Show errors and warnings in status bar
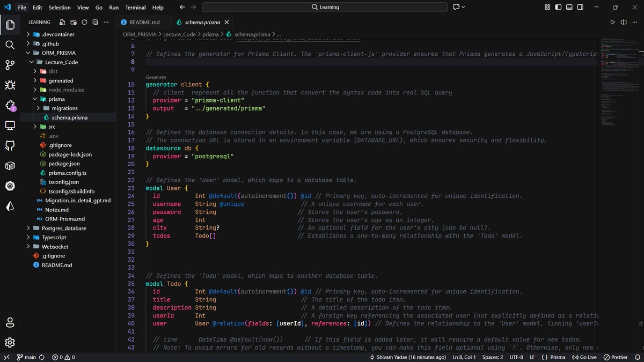The width and height of the screenshot is (644, 362). pos(63,357)
